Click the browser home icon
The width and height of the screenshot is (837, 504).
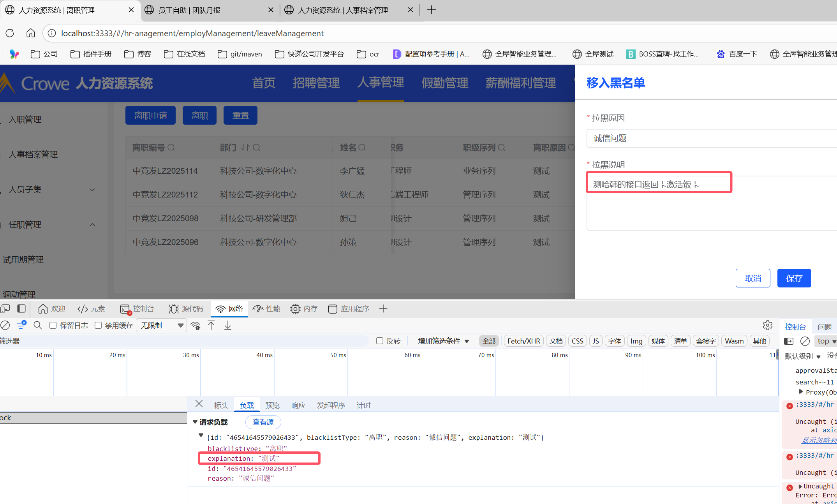(x=30, y=33)
